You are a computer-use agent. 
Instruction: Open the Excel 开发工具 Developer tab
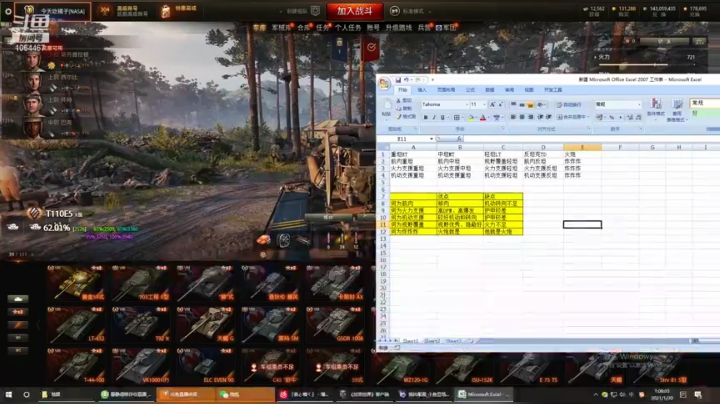[x=553, y=90]
